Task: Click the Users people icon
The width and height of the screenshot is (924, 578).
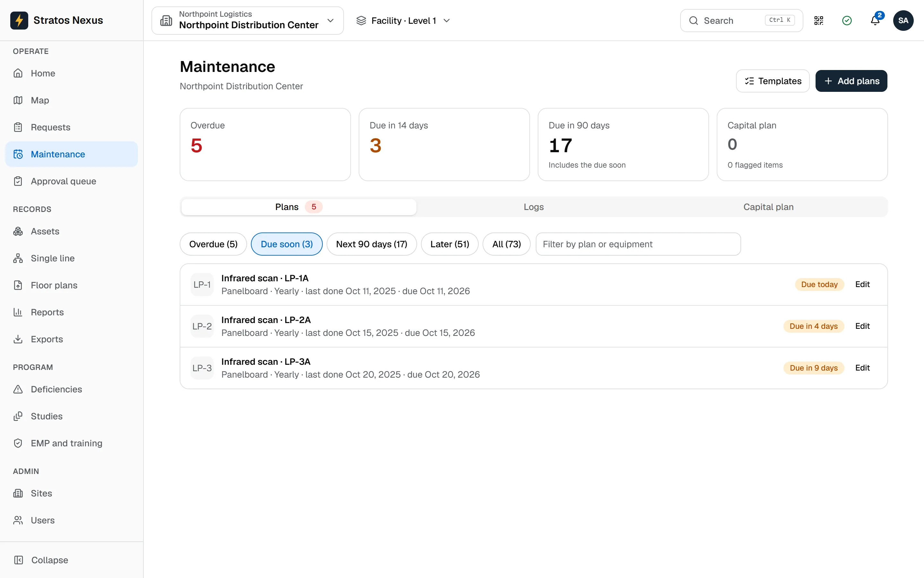Action: [x=18, y=520]
